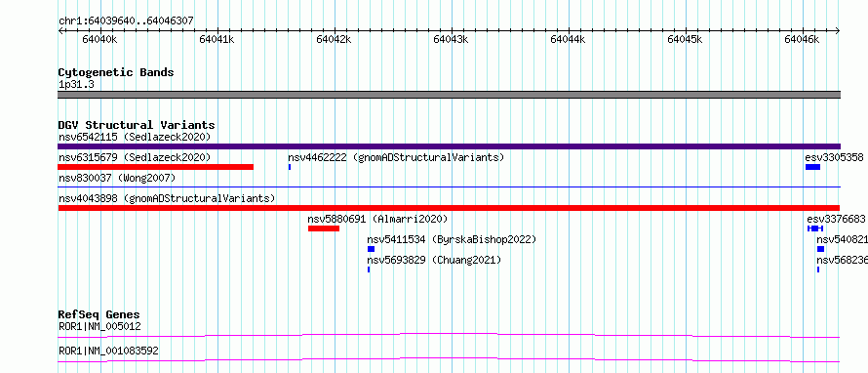Screen dimensions: 868x373
Task: Click the 64046k ruler tick label
Action: 802,39
